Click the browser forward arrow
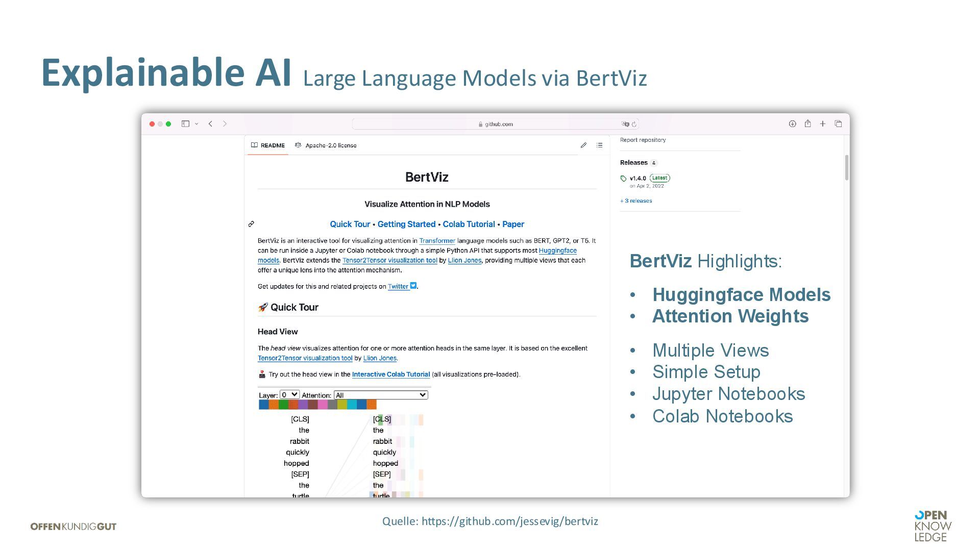Viewport: 980px width, 551px height. [x=225, y=124]
